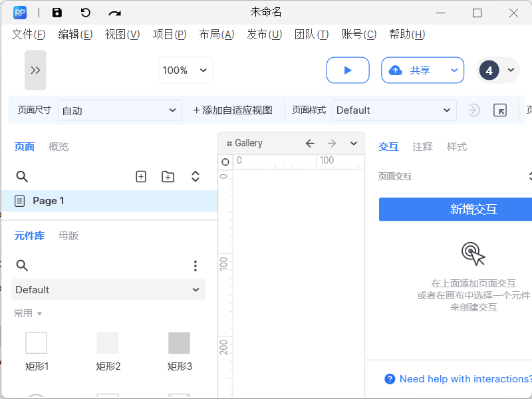Toggle expand/collapse all pages arrows
Viewport: 532px width, 399px height.
pos(195,176)
